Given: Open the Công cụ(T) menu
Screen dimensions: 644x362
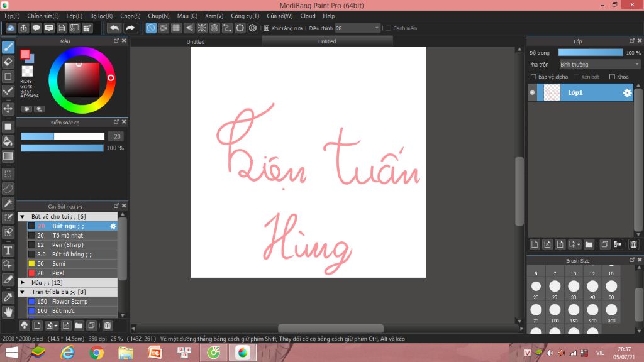Looking at the screenshot, I should pyautogui.click(x=245, y=16).
